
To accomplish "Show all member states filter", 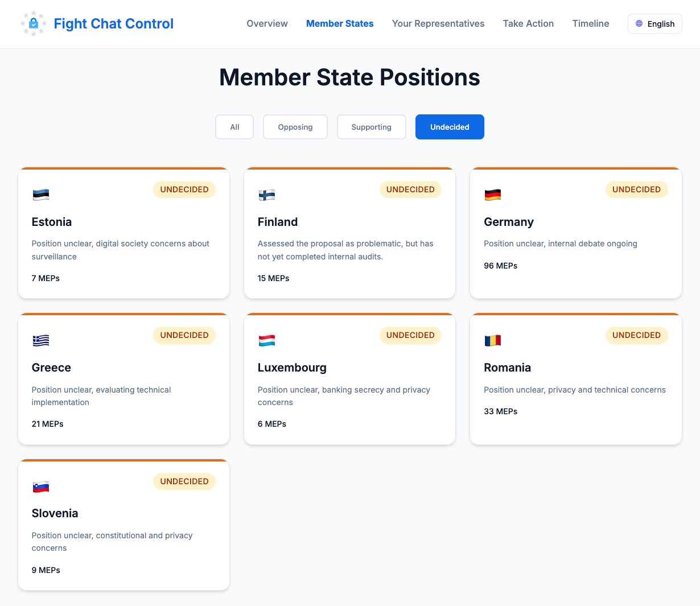I will pos(234,127).
